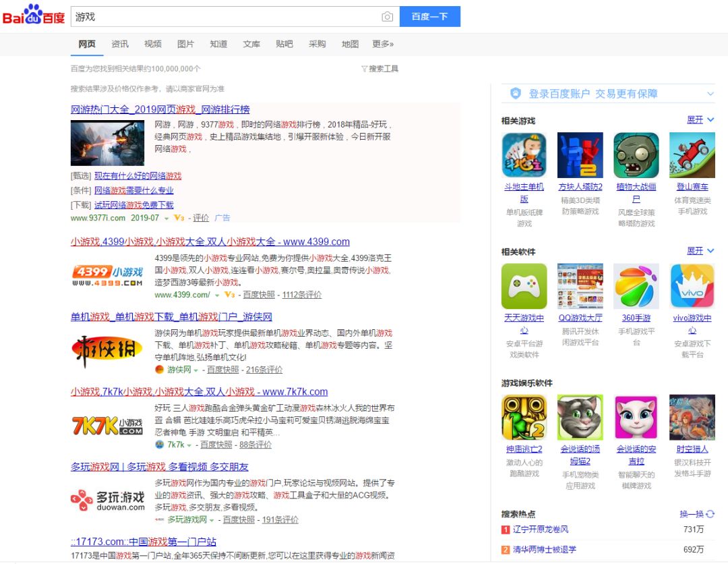
Task: Open dropdown arrow next to www.9377i.com date
Action: click(166, 219)
